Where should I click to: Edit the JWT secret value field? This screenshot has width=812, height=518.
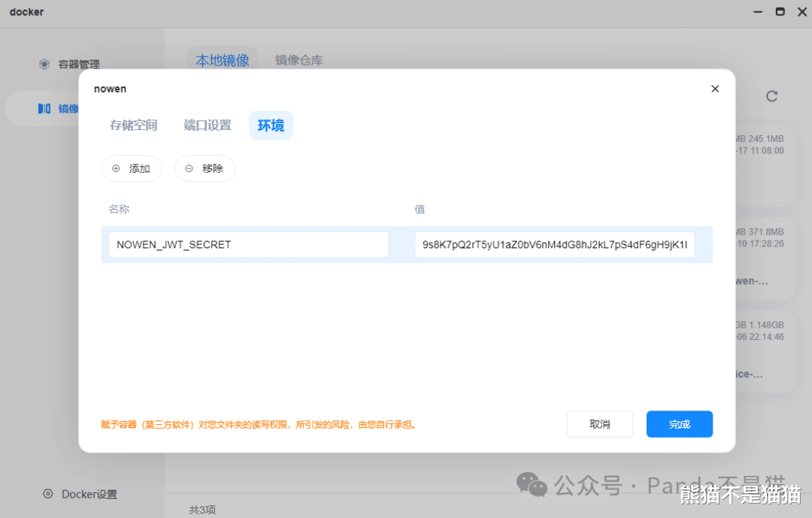[554, 244]
